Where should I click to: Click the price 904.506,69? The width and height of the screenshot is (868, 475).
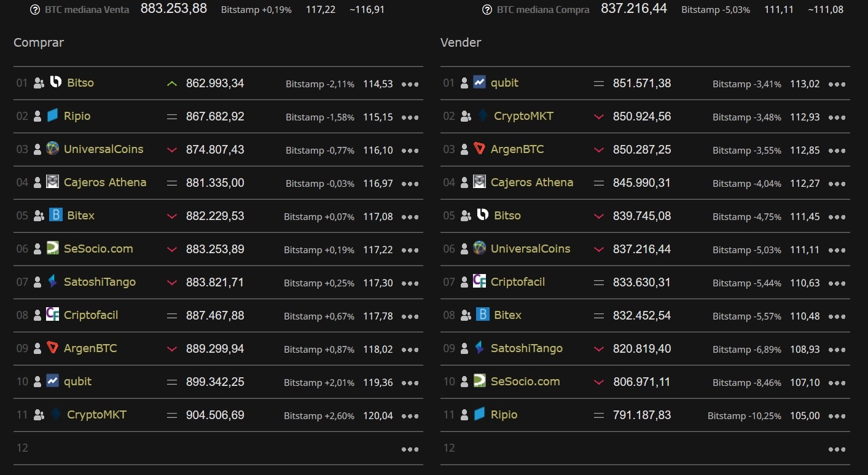215,415
